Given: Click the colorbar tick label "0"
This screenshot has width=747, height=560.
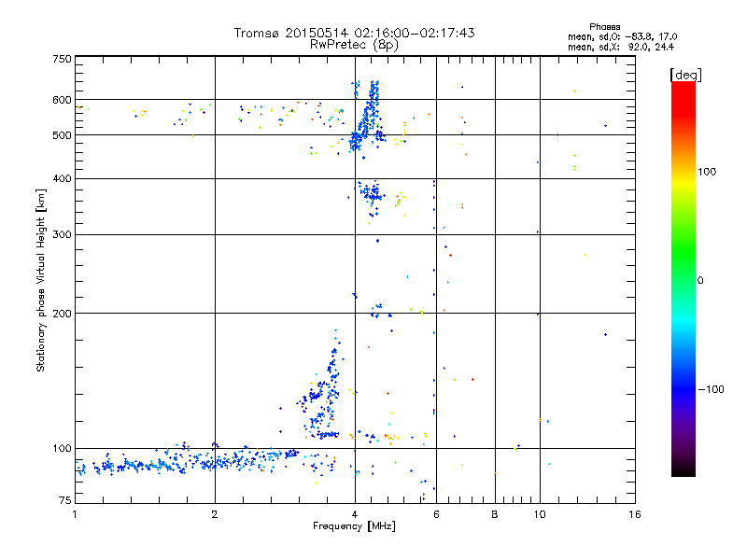Looking at the screenshot, I should (700, 281).
